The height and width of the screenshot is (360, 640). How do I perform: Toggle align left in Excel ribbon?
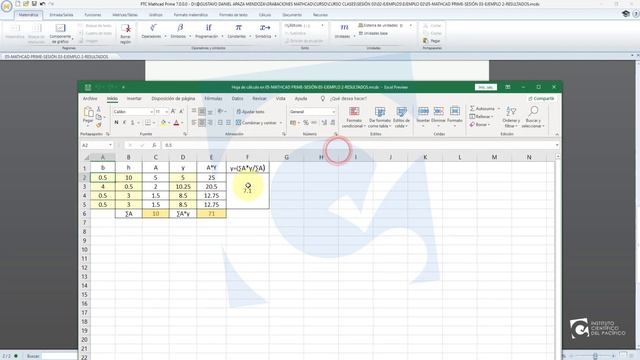[194, 122]
